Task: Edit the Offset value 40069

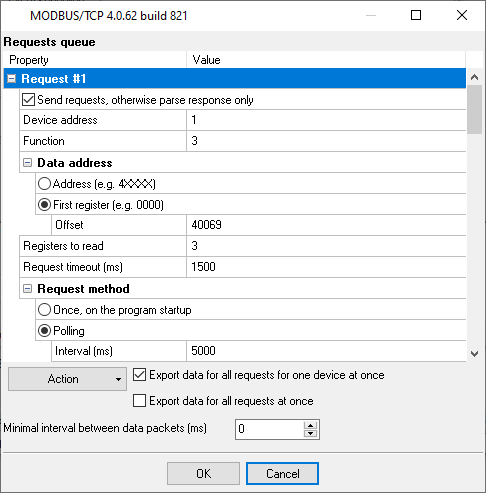Action: pos(326,225)
